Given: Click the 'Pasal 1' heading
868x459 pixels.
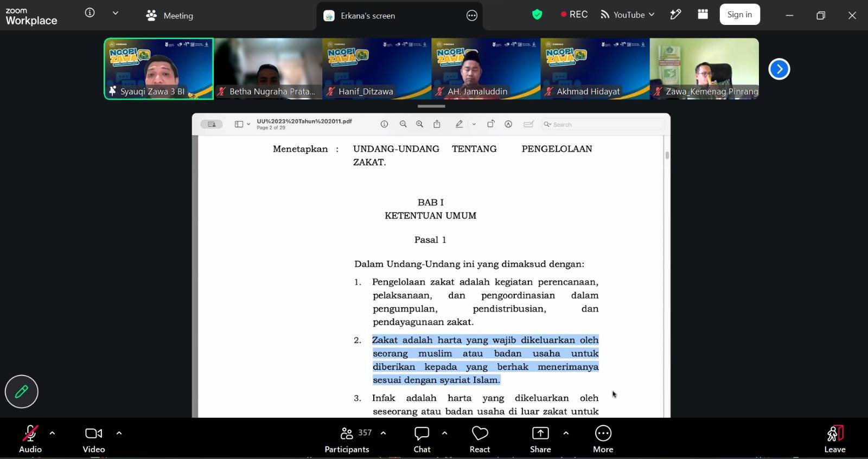Looking at the screenshot, I should (x=430, y=240).
